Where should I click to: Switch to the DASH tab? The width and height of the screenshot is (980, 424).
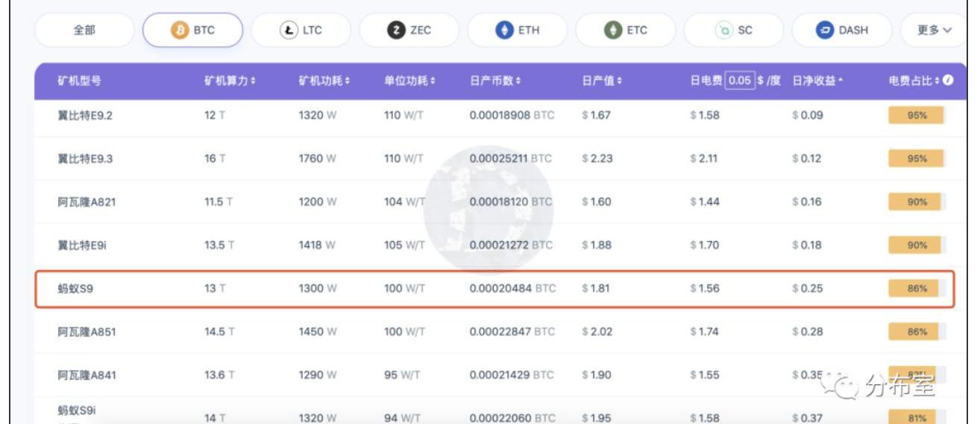pyautogui.click(x=842, y=31)
